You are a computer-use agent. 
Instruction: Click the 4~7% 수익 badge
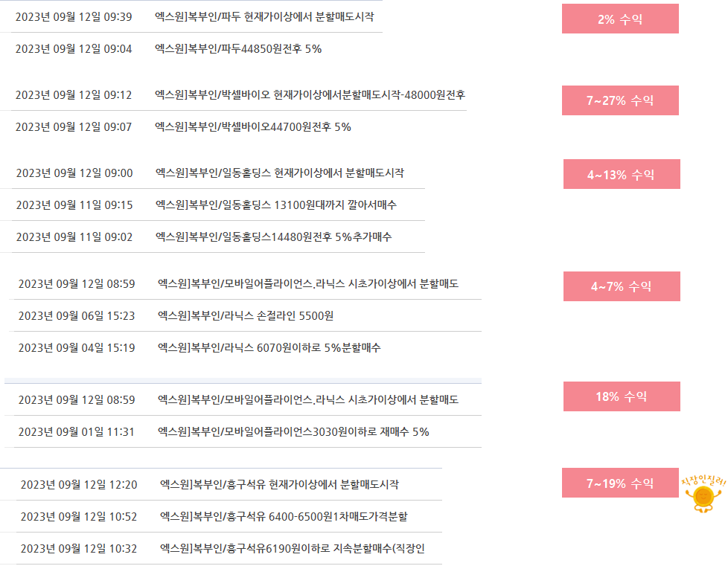coord(622,286)
